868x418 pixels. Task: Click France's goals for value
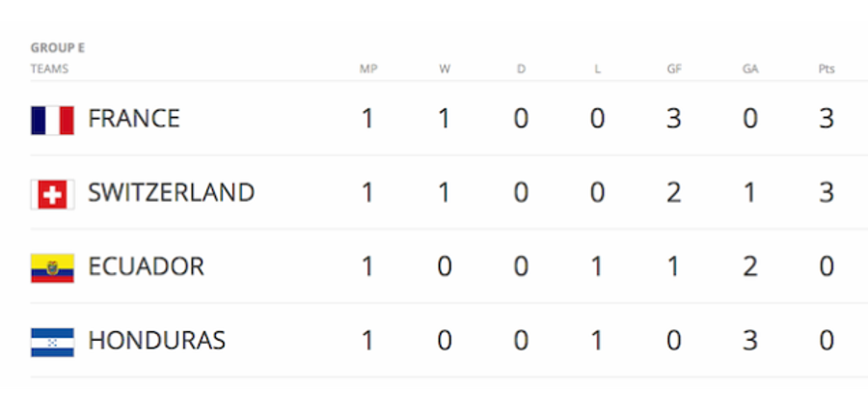(674, 119)
